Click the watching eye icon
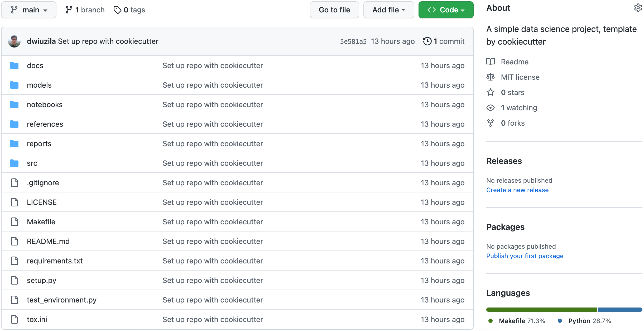This screenshot has height=331, width=644. pyautogui.click(x=491, y=108)
